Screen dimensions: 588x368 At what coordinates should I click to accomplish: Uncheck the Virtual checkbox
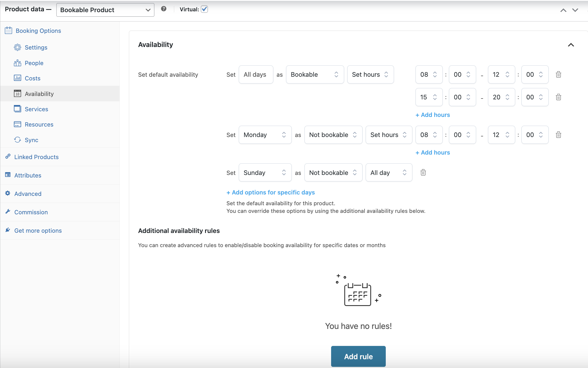coord(204,9)
